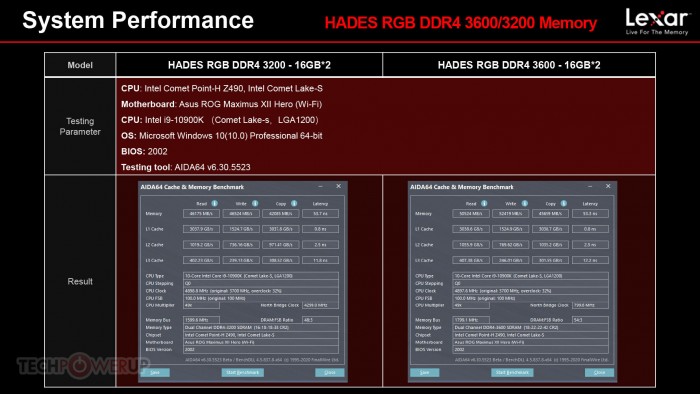The height and width of the screenshot is (394, 700).
Task: Click Close button in DDR4 3200 benchmark window
Action: coord(329,372)
